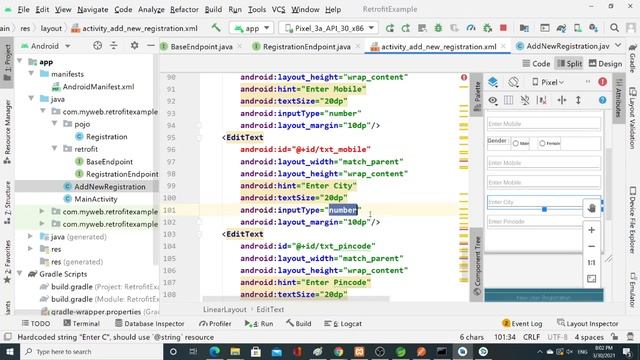640x360 pixels.
Task: Open the Build menu
Action: [x=213, y=9]
